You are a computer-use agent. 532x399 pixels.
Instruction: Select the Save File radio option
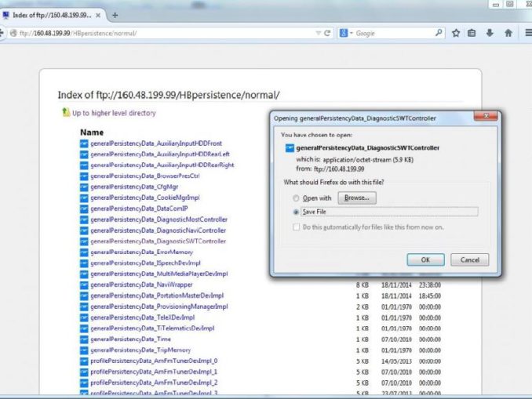(296, 212)
